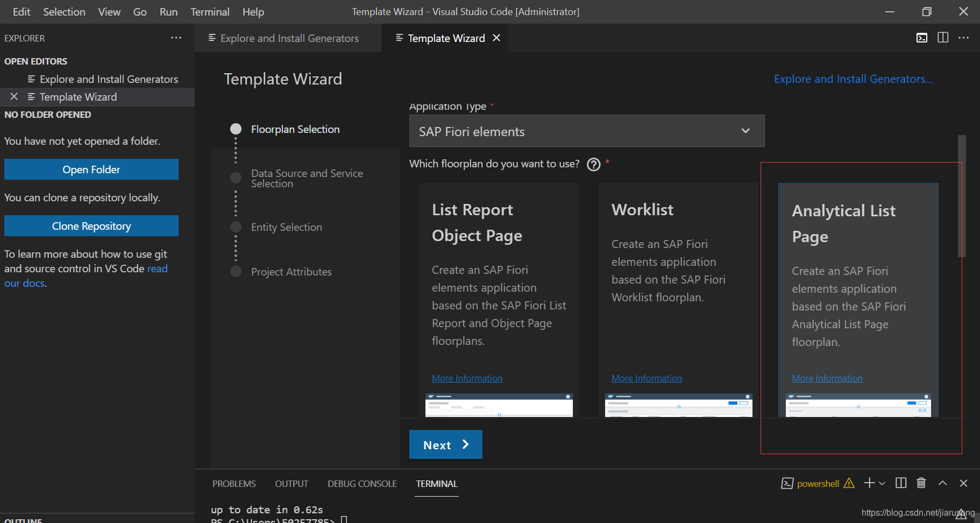Open the launch profile dropdown next to plus
The height and width of the screenshot is (523, 980).
[882, 483]
